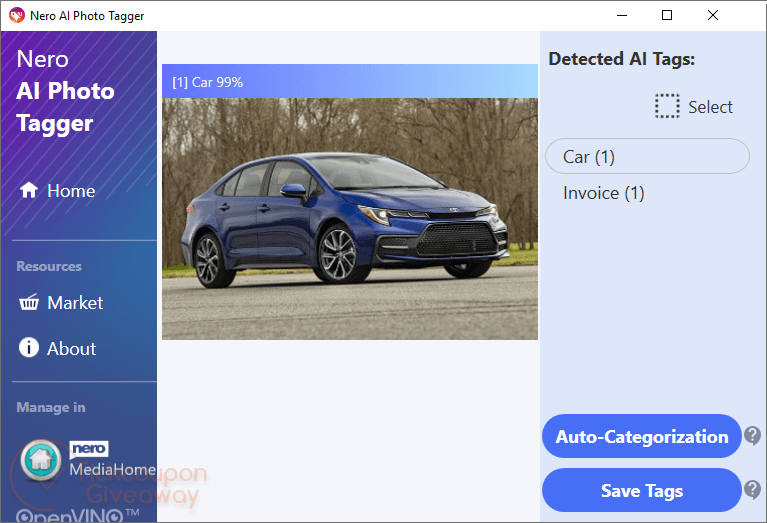Launch Nero MediaHome icon

[x=41, y=460]
